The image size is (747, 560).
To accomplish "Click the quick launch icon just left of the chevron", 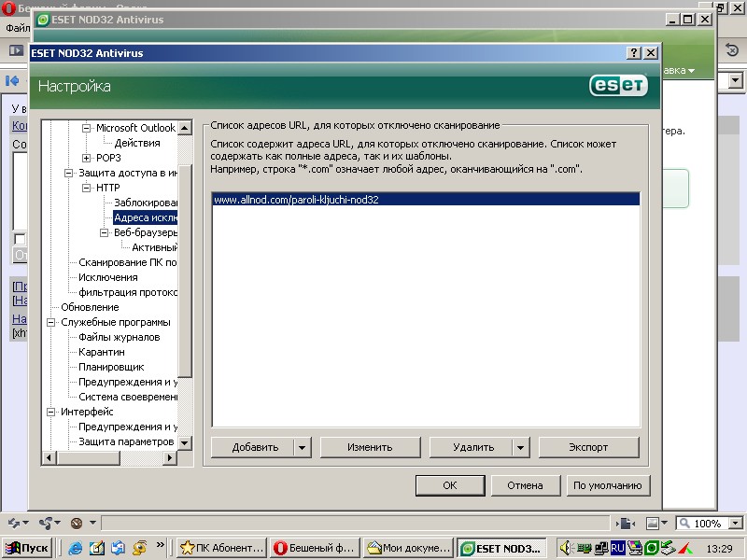I will coord(139,548).
